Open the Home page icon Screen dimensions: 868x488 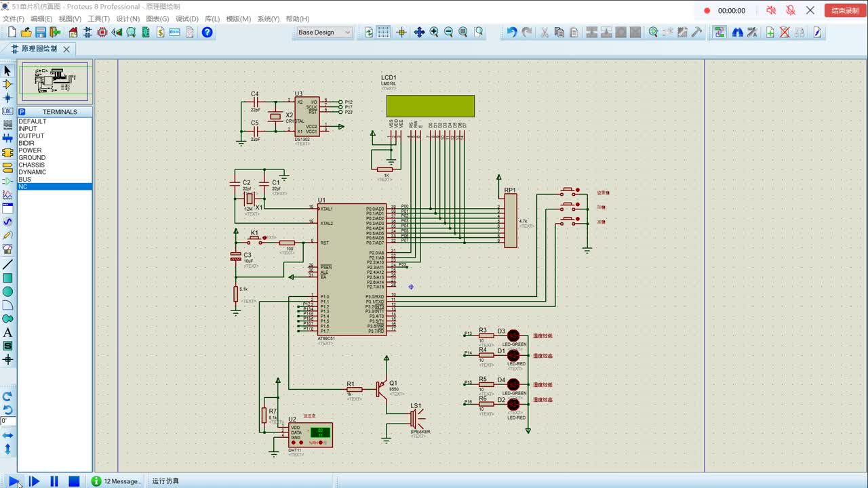(x=73, y=33)
